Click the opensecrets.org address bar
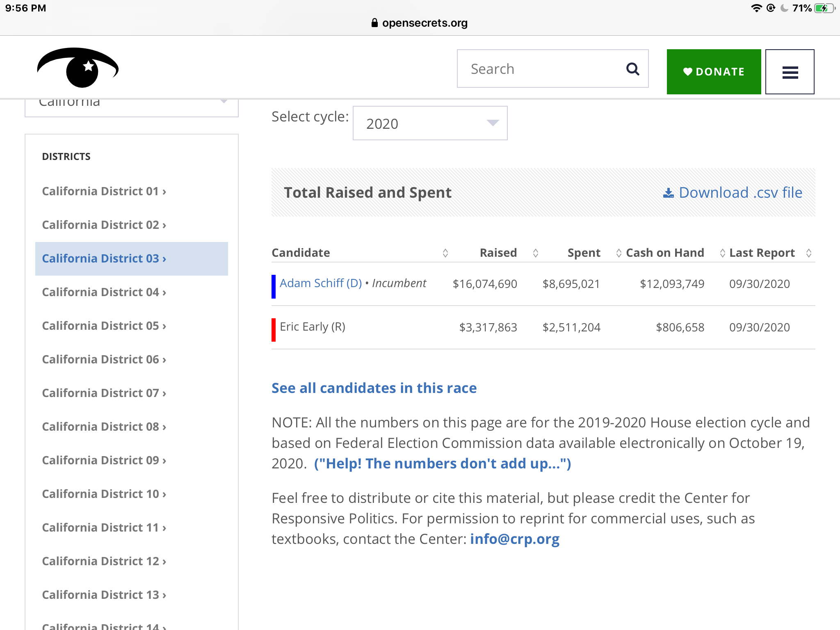Screen dimensions: 840x630 (x=420, y=23)
